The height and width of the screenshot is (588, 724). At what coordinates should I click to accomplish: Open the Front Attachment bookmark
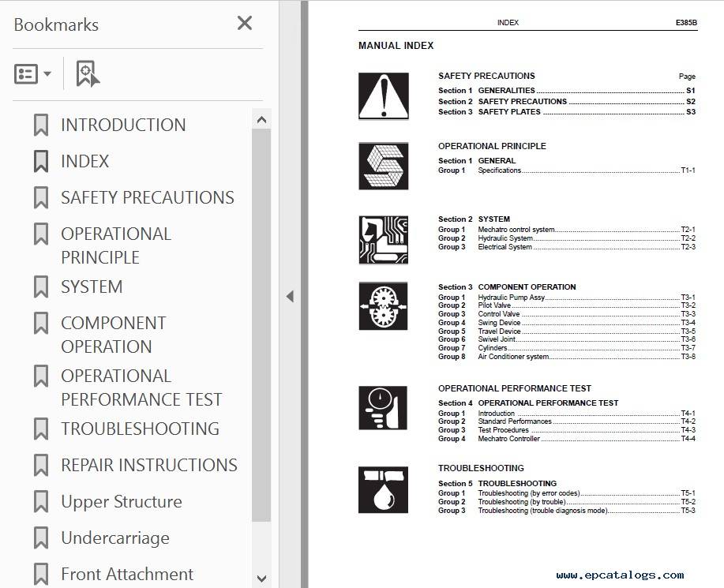click(127, 574)
